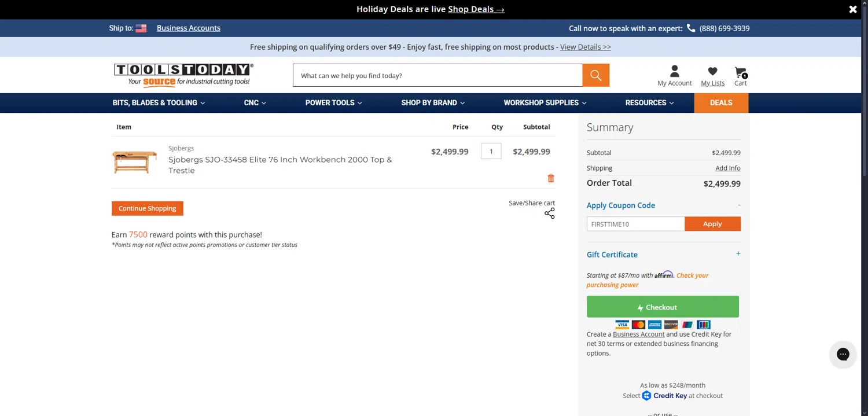Open Business Account link in summary
Image resolution: width=868 pixels, height=416 pixels.
[639, 334]
